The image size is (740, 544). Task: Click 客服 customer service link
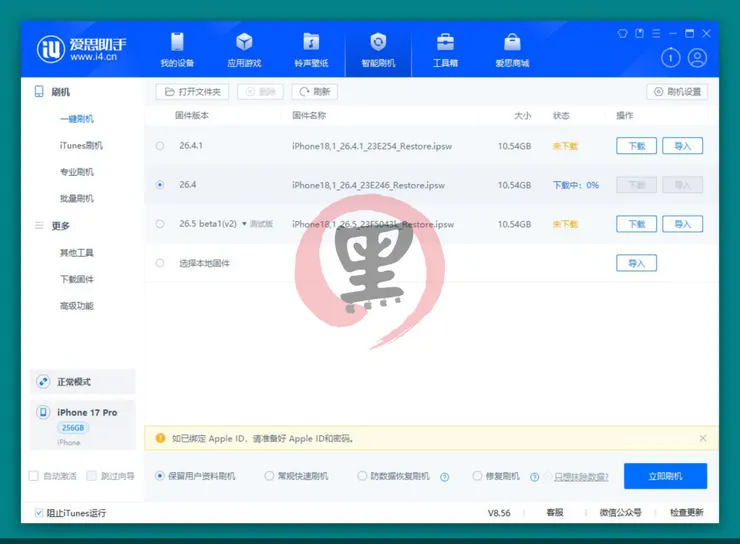[555, 512]
